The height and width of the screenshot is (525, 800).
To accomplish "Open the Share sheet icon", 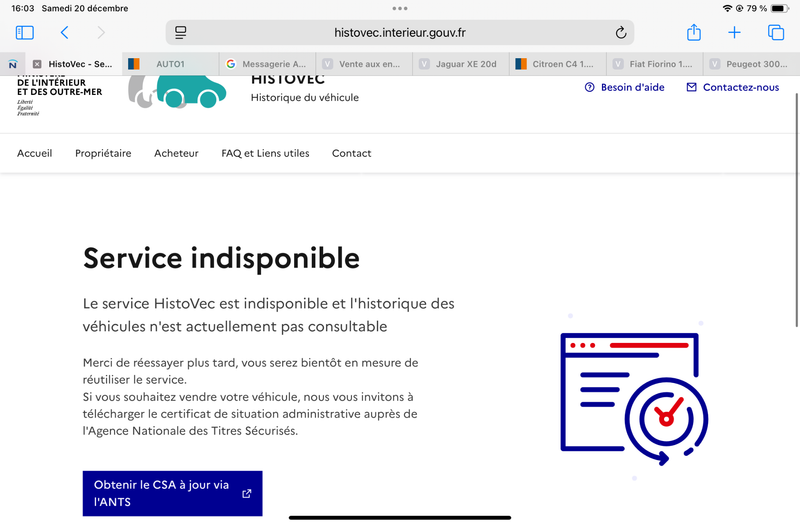I will click(694, 33).
